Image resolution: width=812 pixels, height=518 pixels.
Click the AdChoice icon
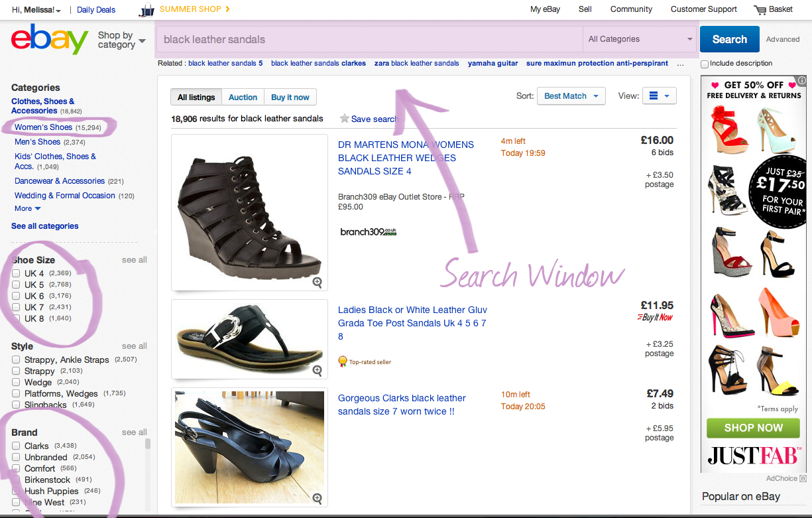[x=803, y=478]
